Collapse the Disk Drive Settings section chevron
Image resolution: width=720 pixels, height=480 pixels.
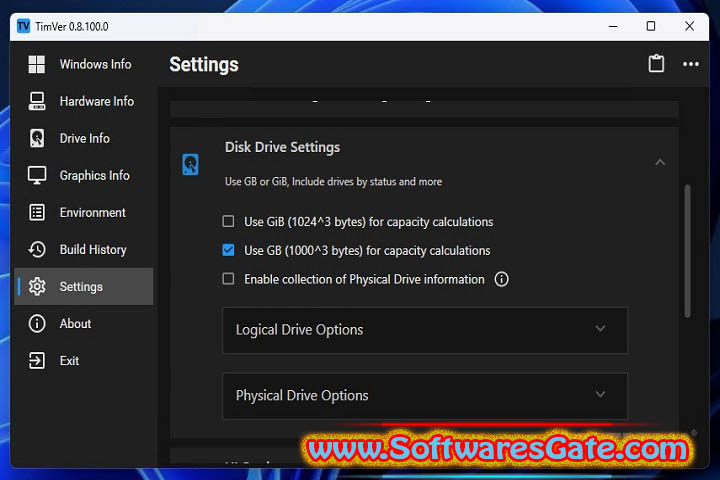660,162
